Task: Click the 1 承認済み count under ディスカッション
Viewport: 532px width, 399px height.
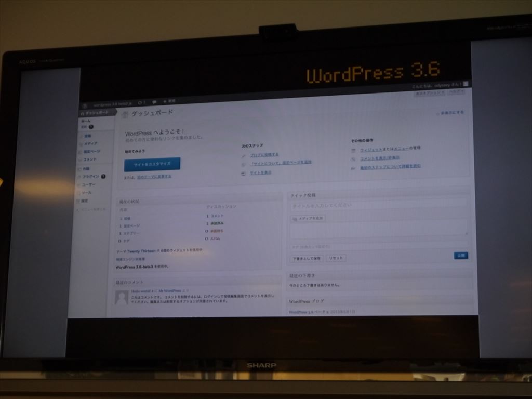Action: pos(215,223)
